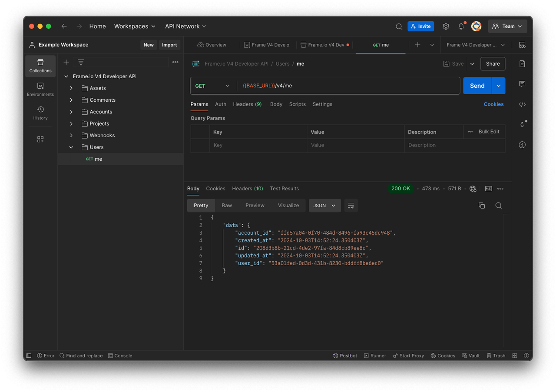Screen dimensions: 556x392
Task: Switch to the Auth request tab
Action: (221, 104)
